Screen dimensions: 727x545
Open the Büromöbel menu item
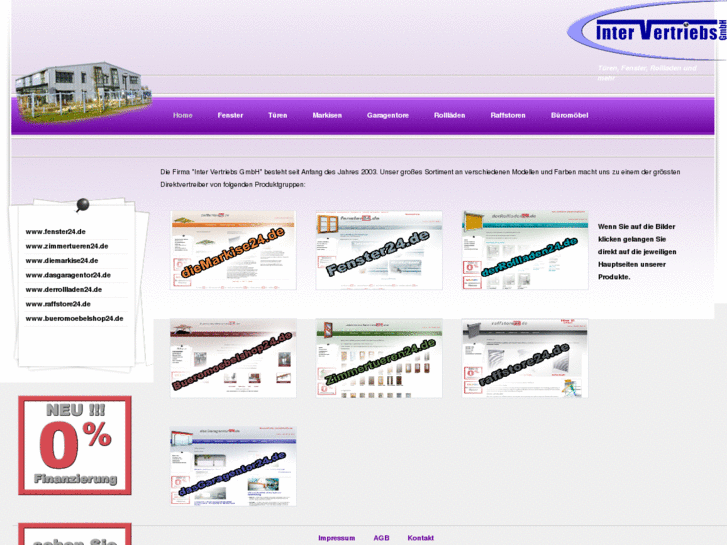(x=570, y=115)
